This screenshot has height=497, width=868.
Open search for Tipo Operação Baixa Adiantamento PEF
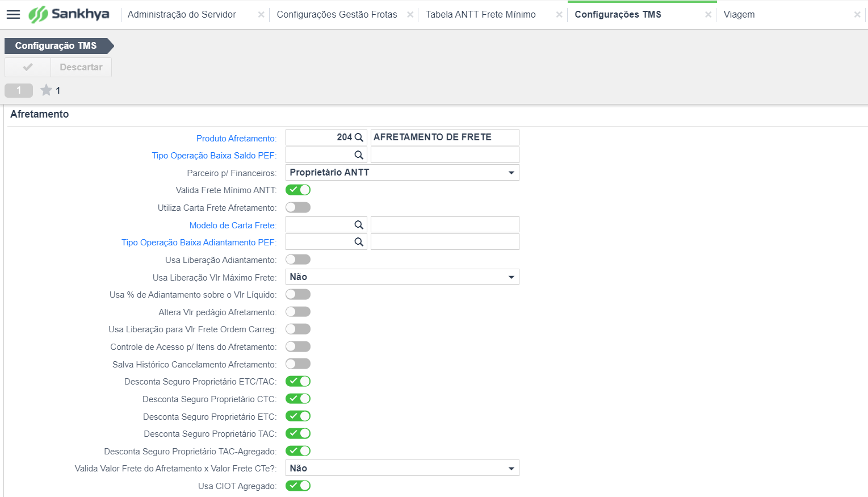tap(359, 242)
